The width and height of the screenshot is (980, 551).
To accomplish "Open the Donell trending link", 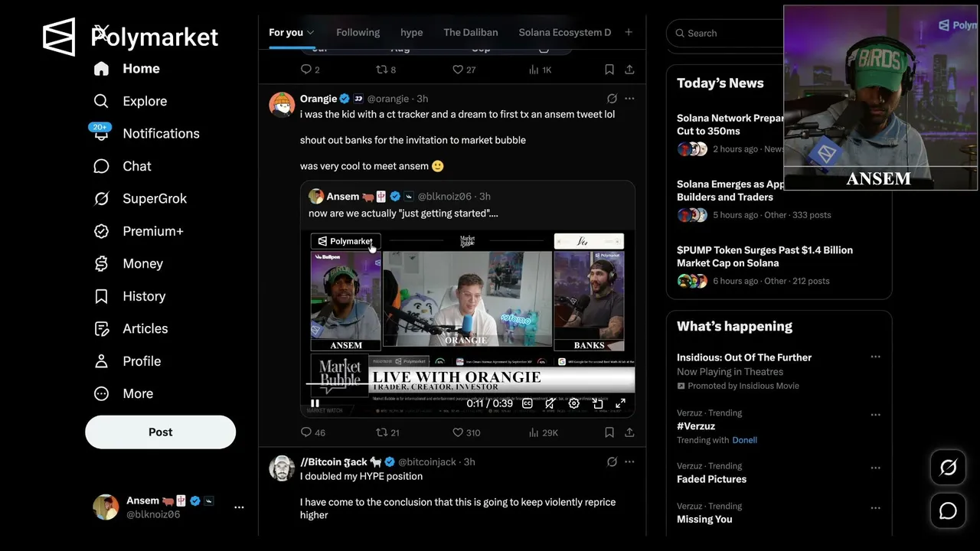I will pyautogui.click(x=744, y=440).
